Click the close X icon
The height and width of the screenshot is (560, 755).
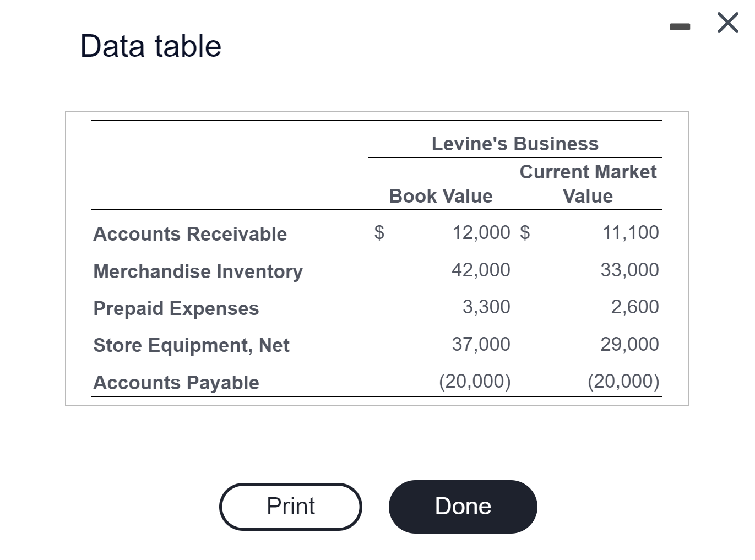tap(727, 23)
